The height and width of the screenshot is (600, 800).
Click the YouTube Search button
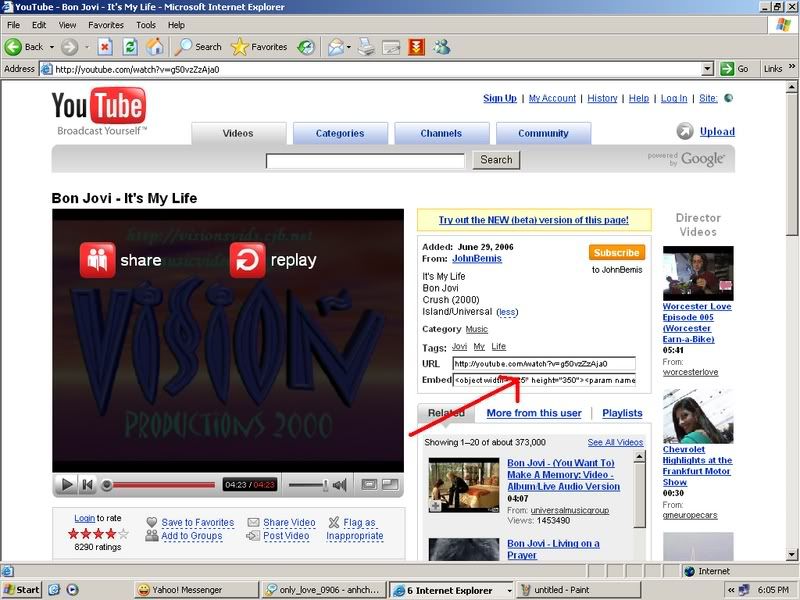[x=496, y=160]
